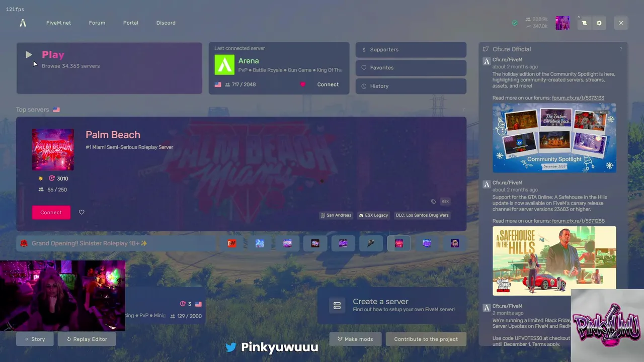
Task: Open the Supporters server list
Action: pyautogui.click(x=411, y=50)
